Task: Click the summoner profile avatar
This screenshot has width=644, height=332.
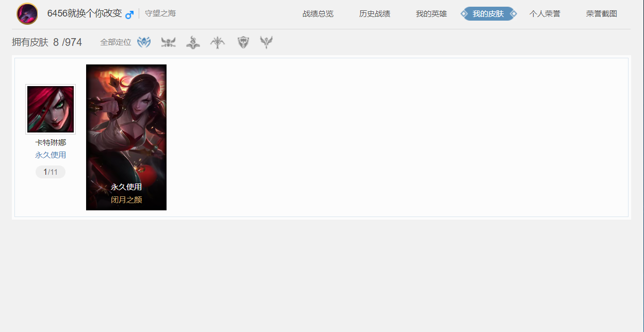Action: (27, 14)
